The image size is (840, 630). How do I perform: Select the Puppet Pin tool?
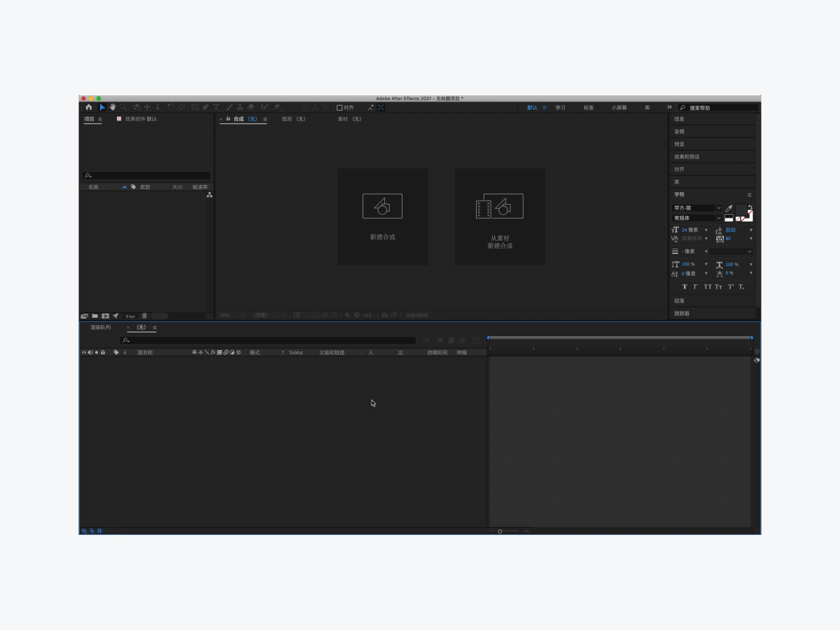pos(276,107)
